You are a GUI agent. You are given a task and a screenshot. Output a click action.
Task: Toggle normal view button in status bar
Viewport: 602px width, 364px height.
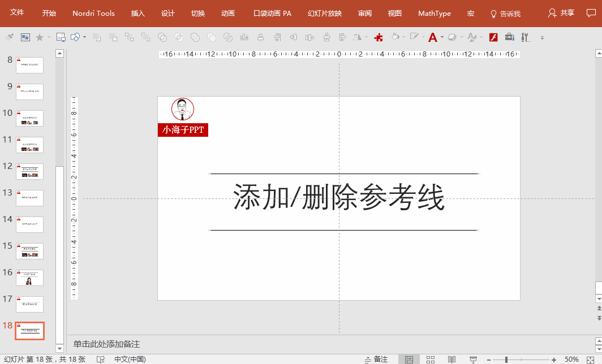[409, 359]
